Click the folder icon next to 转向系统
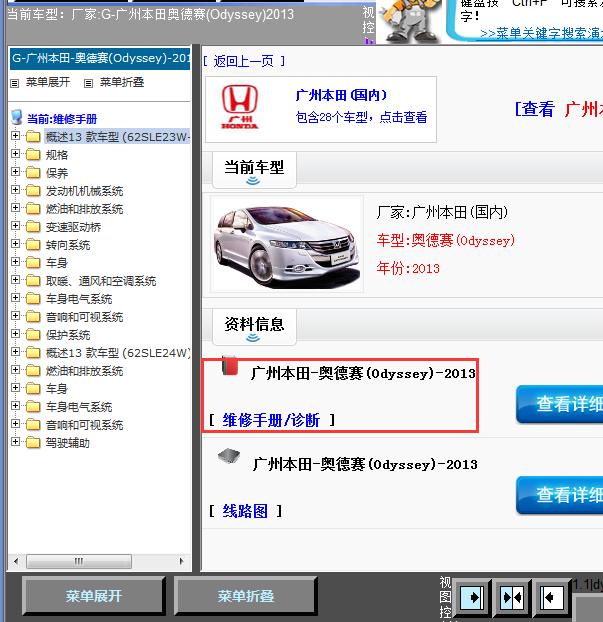 (x=33, y=244)
